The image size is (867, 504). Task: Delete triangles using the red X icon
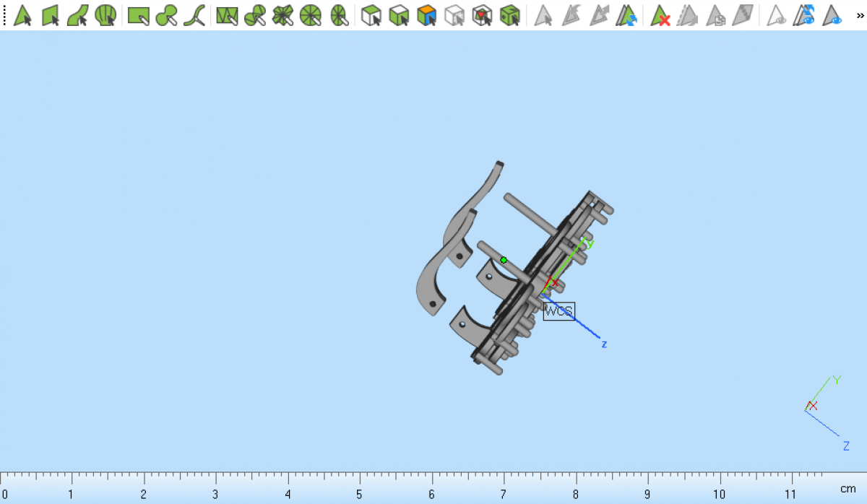point(660,15)
